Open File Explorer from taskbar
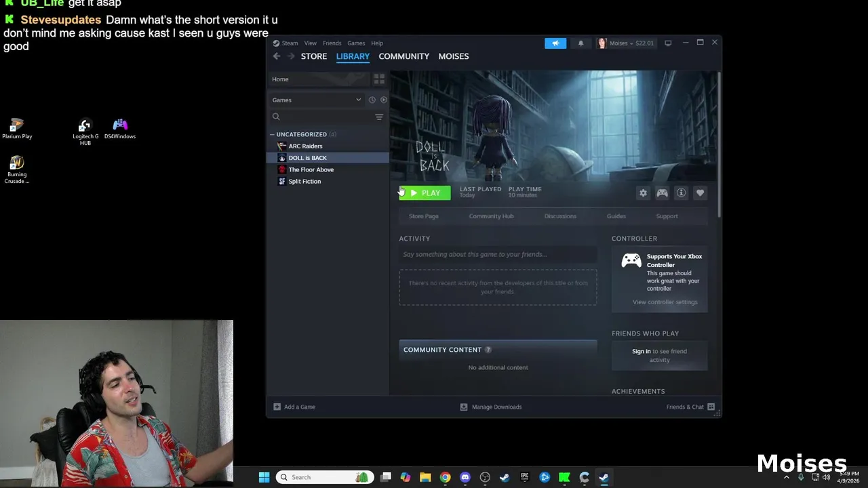 [x=425, y=477]
